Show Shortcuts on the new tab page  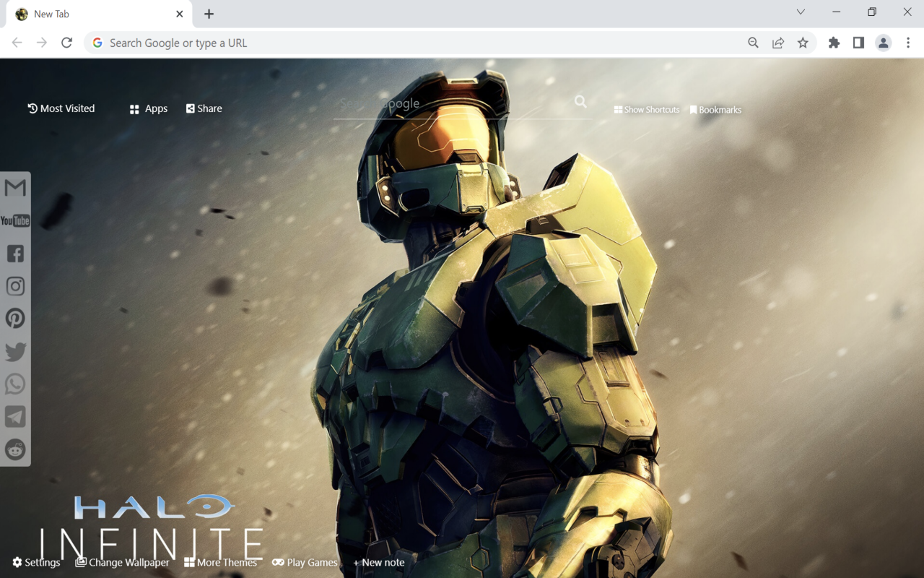pos(646,109)
